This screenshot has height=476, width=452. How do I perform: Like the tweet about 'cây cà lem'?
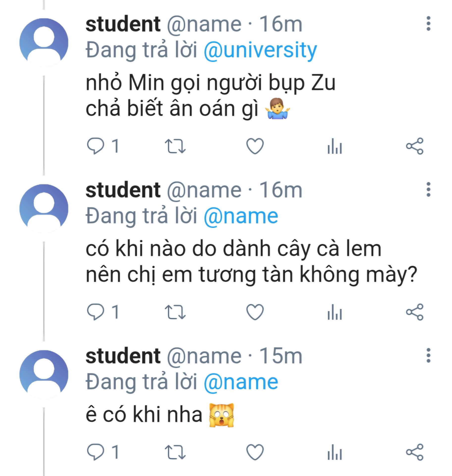coord(255,312)
